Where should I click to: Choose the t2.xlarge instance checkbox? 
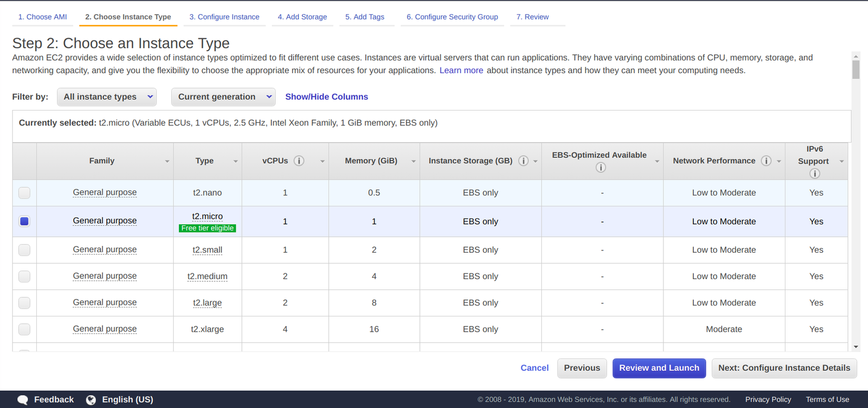click(x=24, y=329)
